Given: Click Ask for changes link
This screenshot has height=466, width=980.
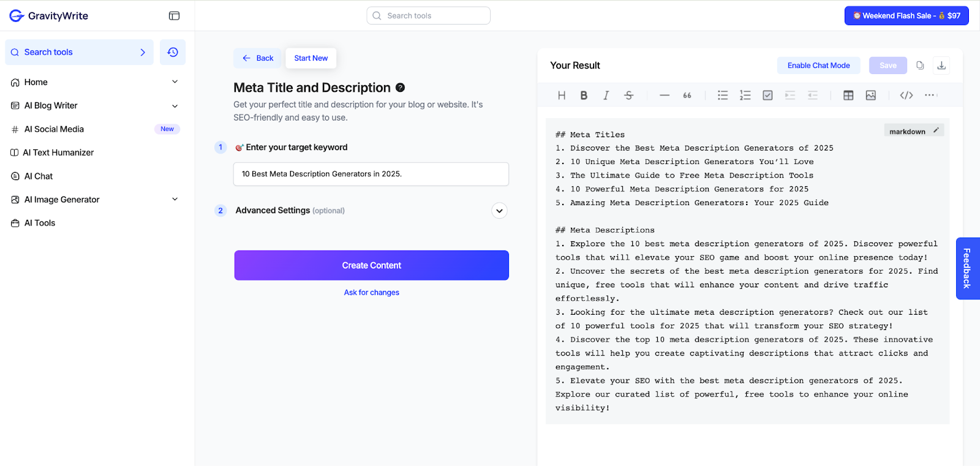Looking at the screenshot, I should point(371,293).
